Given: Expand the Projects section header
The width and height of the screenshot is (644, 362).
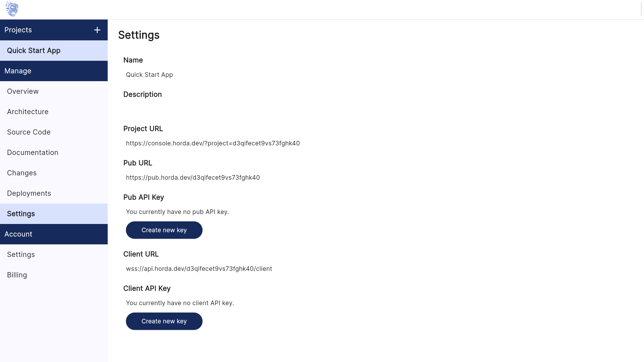Looking at the screenshot, I should pos(18,30).
